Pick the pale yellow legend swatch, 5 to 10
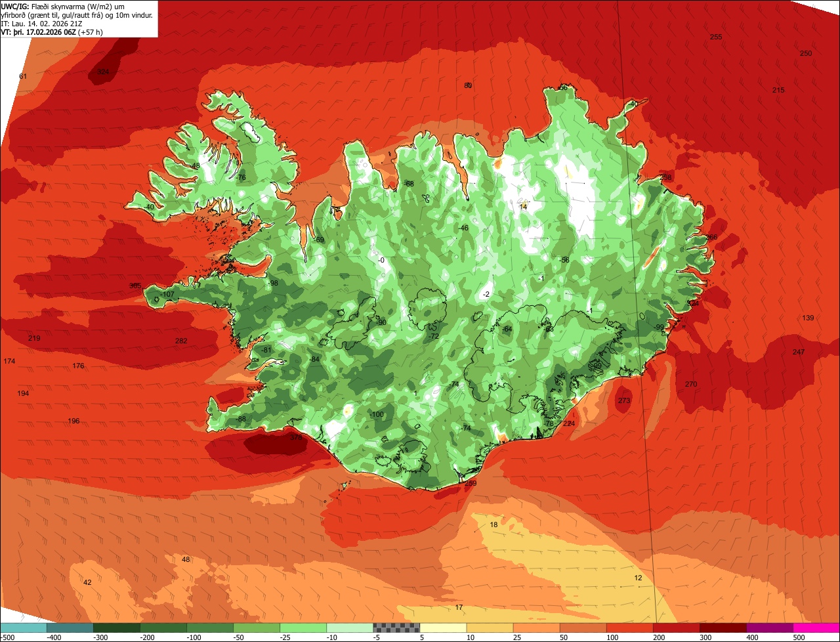The width and height of the screenshot is (840, 642). coord(443,628)
